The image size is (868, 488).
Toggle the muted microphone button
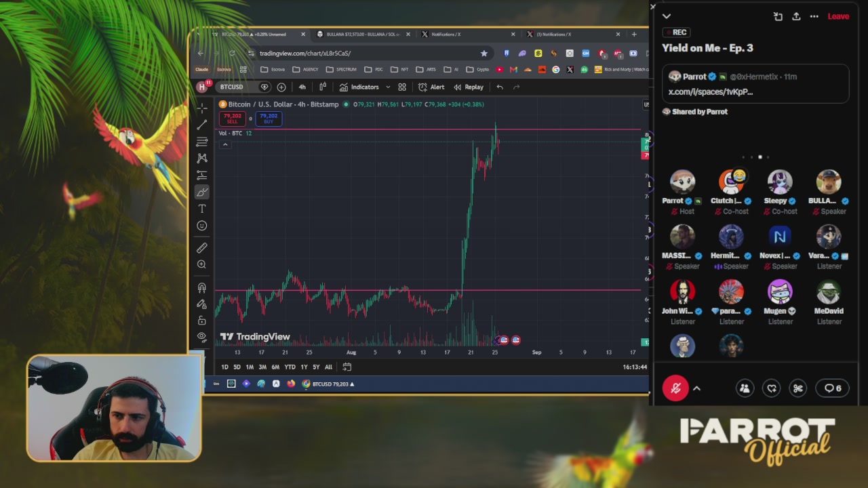[x=675, y=388]
